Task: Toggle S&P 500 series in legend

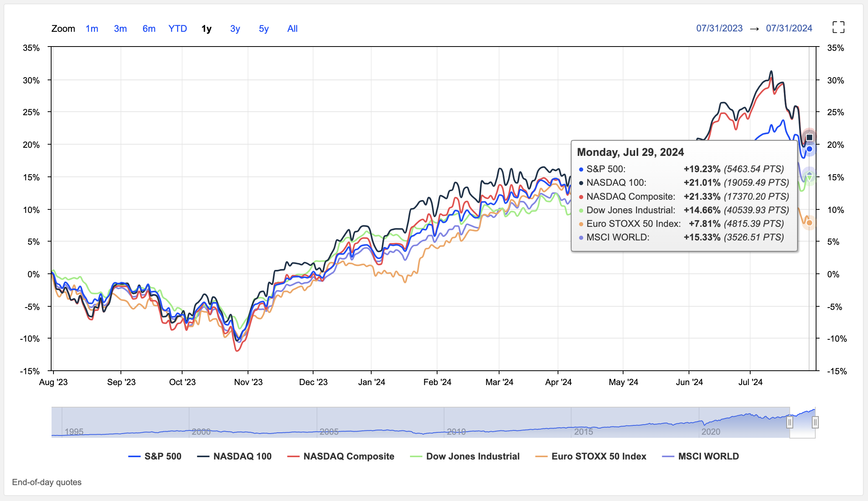Action: (155, 456)
